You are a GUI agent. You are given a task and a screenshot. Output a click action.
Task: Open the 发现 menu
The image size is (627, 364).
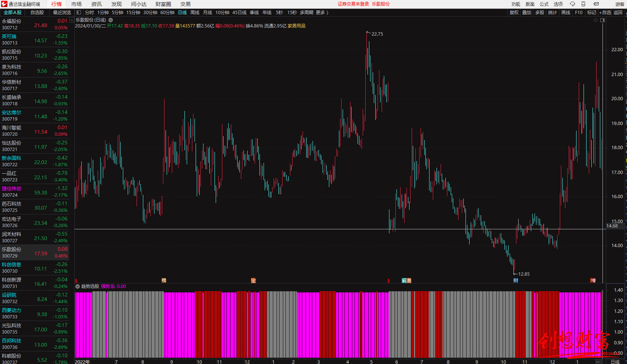tap(117, 4)
